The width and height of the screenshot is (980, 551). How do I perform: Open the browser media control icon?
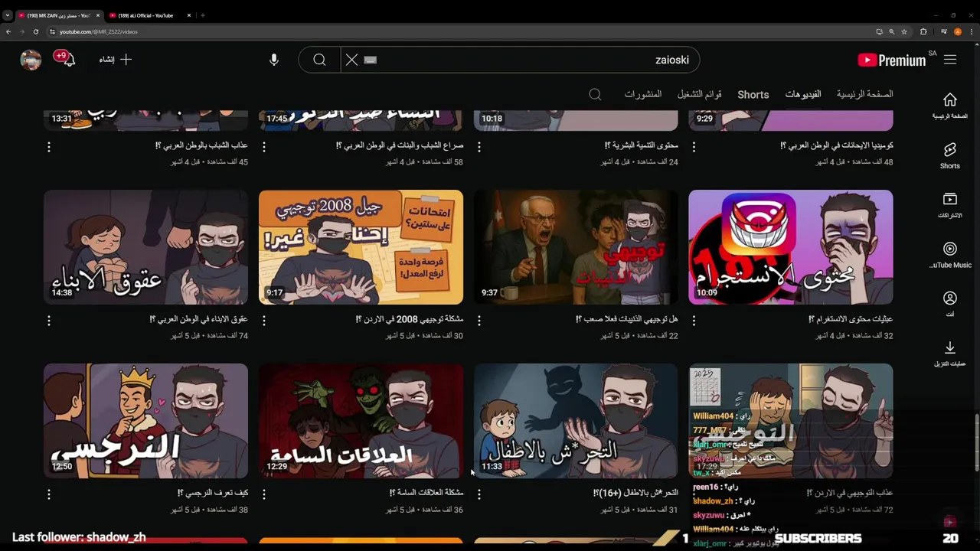pos(945,31)
